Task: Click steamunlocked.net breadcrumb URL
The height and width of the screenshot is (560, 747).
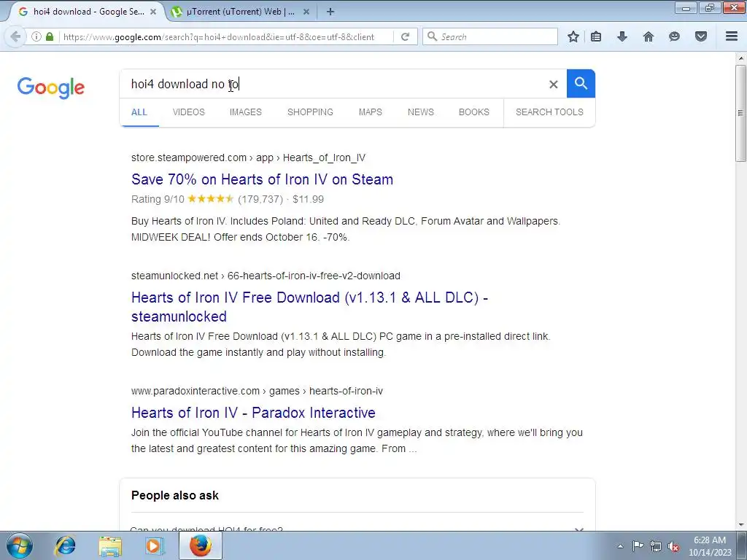Action: pyautogui.click(x=266, y=276)
